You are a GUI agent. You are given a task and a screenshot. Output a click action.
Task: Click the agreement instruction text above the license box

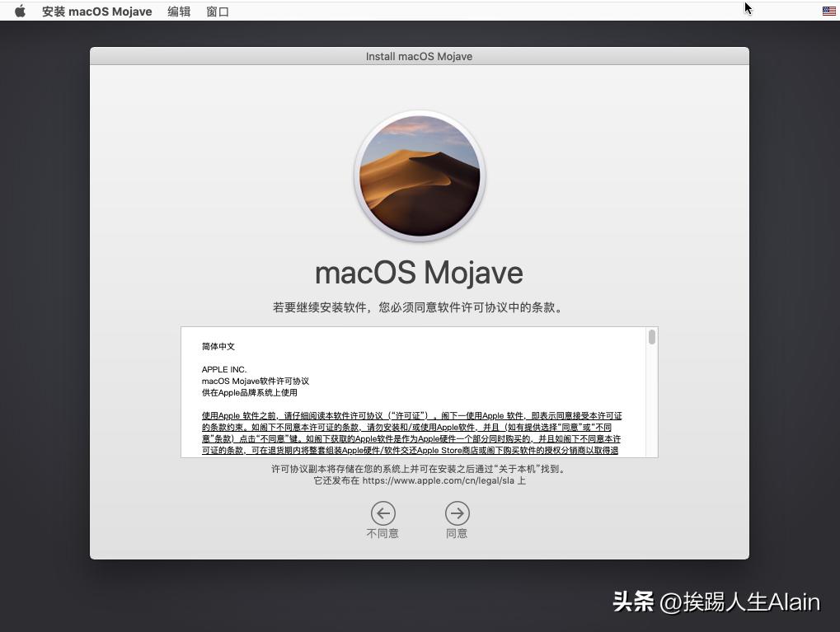click(419, 307)
